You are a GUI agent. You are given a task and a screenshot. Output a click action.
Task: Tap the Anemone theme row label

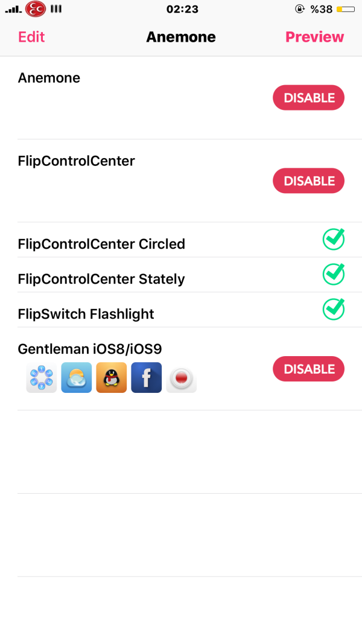click(x=49, y=78)
